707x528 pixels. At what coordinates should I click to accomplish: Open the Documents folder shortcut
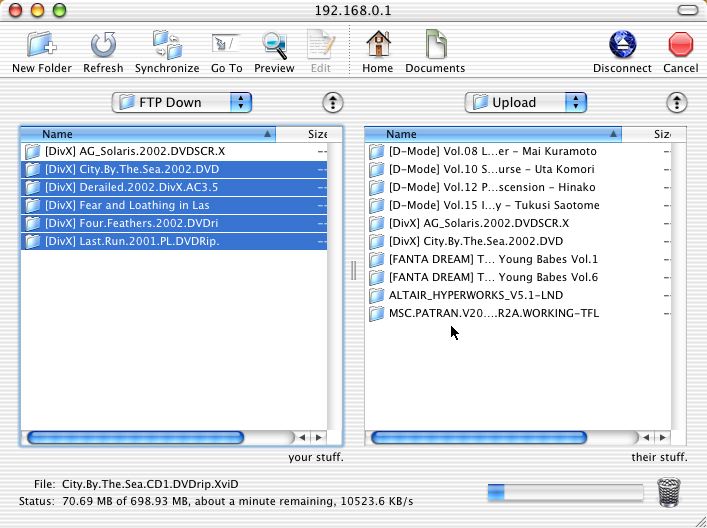click(435, 46)
